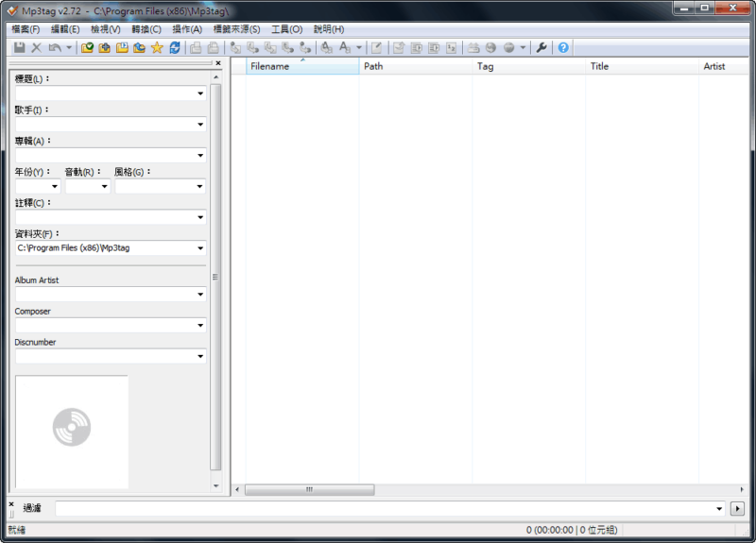This screenshot has height=543, width=756.
Task: Sort by the Tag column header
Action: point(529,66)
